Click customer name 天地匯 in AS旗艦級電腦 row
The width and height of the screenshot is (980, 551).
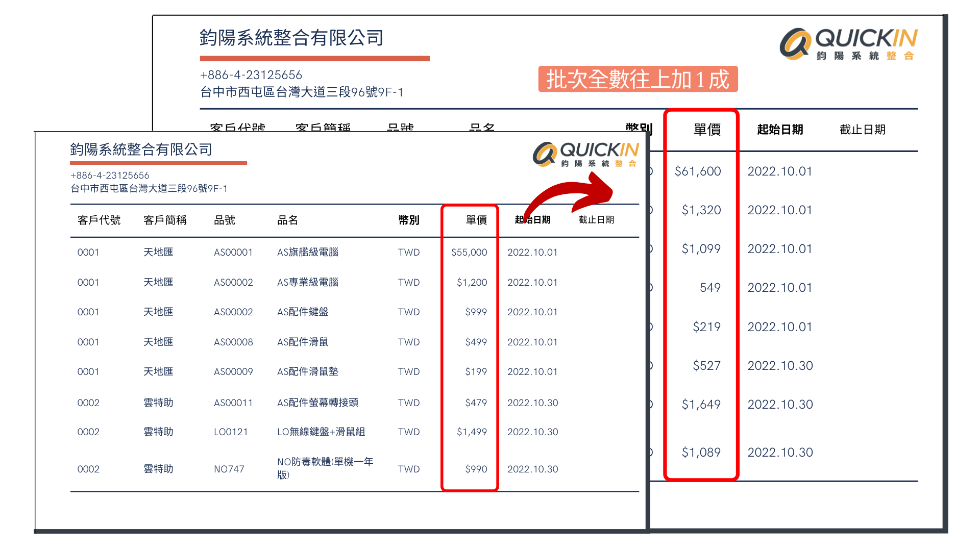click(158, 252)
